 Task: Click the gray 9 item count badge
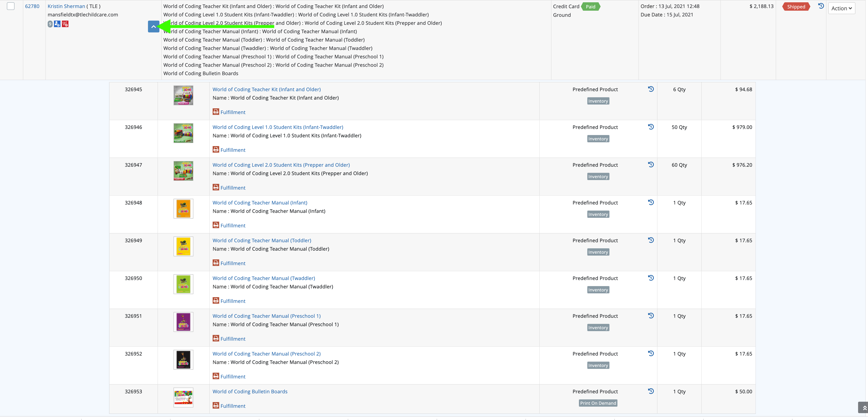[x=50, y=24]
